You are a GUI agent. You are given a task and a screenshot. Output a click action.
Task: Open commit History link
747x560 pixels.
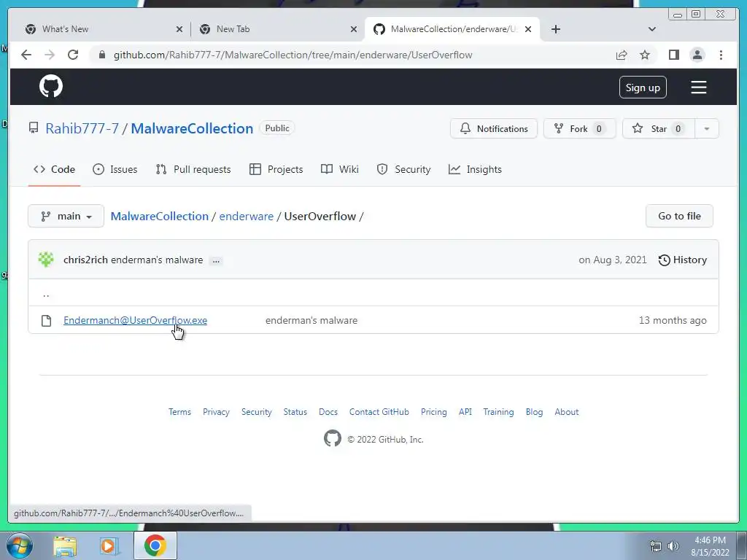point(683,260)
